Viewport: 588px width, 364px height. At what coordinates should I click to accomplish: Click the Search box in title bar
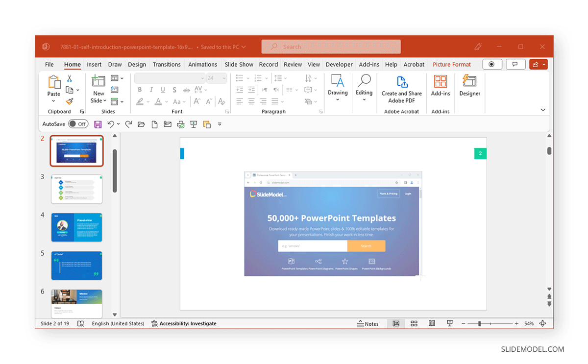pos(331,47)
